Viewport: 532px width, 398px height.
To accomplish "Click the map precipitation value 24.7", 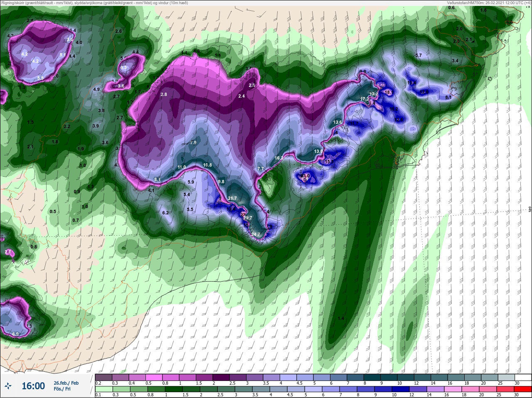I will (x=256, y=234).
